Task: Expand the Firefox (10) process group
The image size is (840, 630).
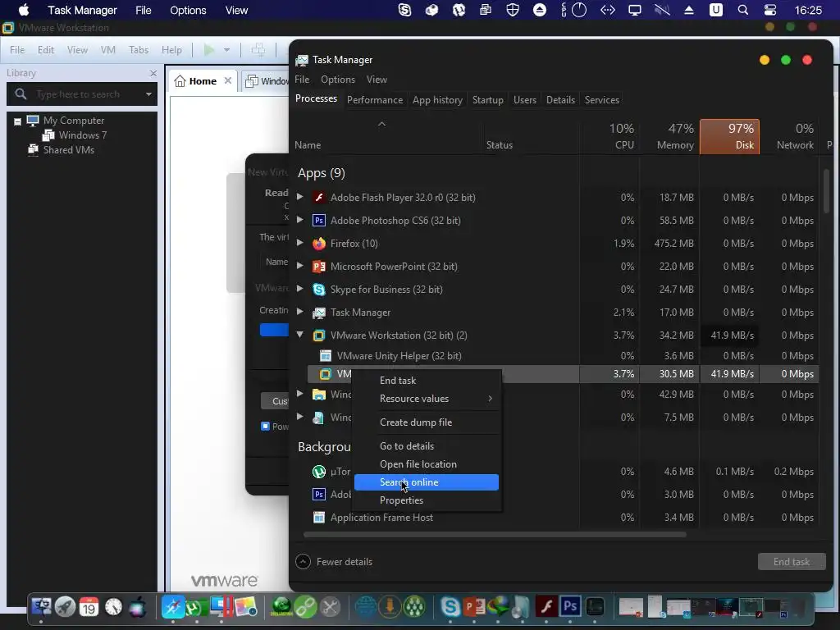Action: tap(300, 243)
